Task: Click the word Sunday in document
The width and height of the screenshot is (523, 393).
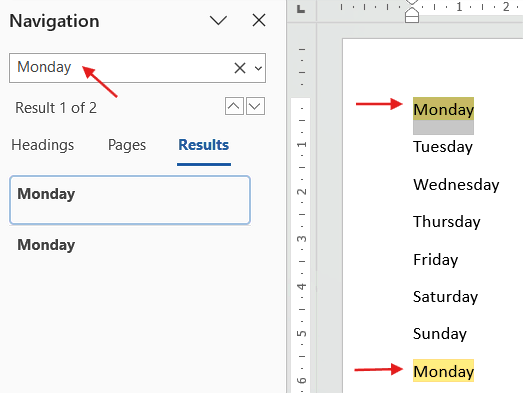Action: (x=440, y=334)
